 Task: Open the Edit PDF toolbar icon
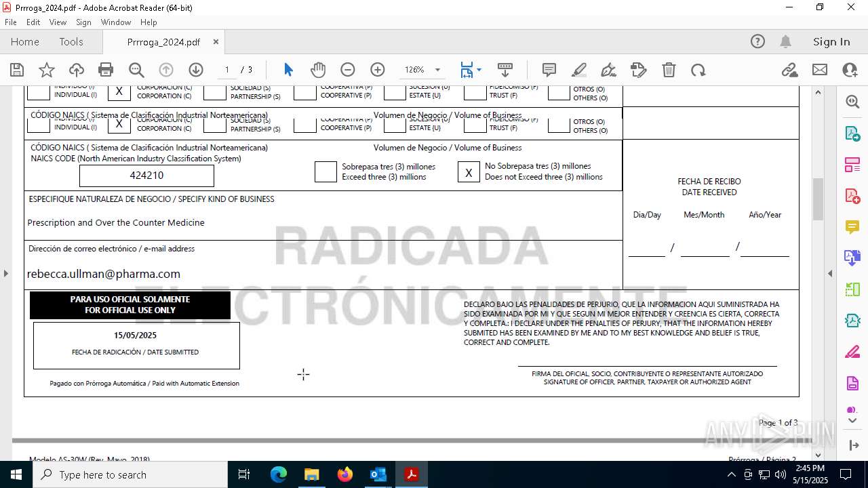pyautogui.click(x=639, y=70)
